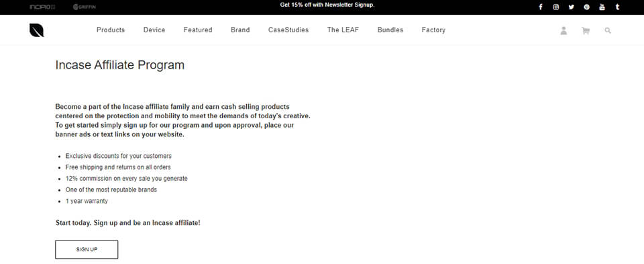Click the '1 year warranty' bullet

pos(87,201)
